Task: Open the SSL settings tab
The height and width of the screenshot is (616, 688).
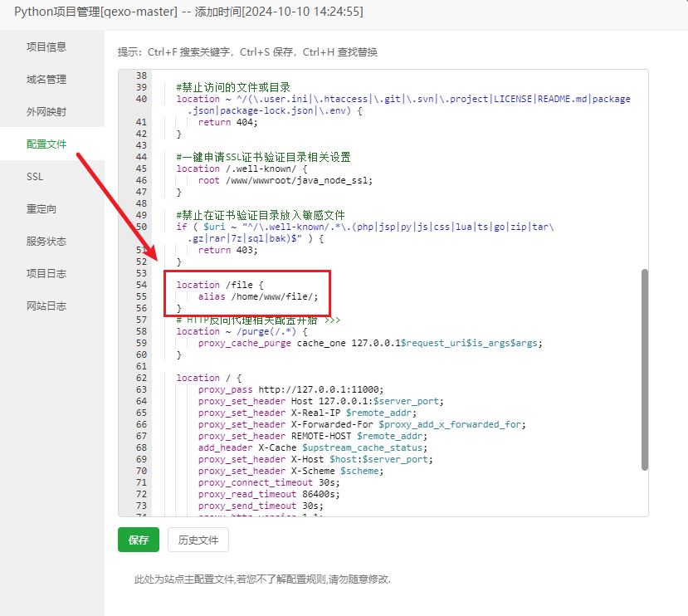Action: (35, 177)
